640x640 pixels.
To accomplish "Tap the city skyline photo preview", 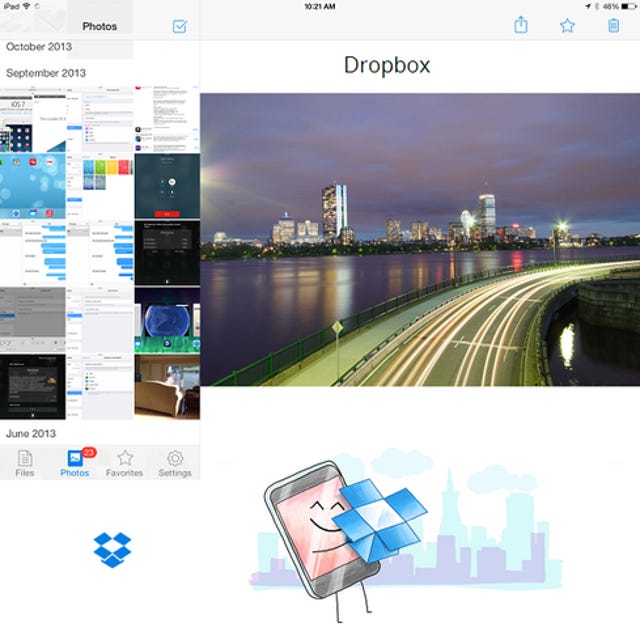I will pos(420,240).
